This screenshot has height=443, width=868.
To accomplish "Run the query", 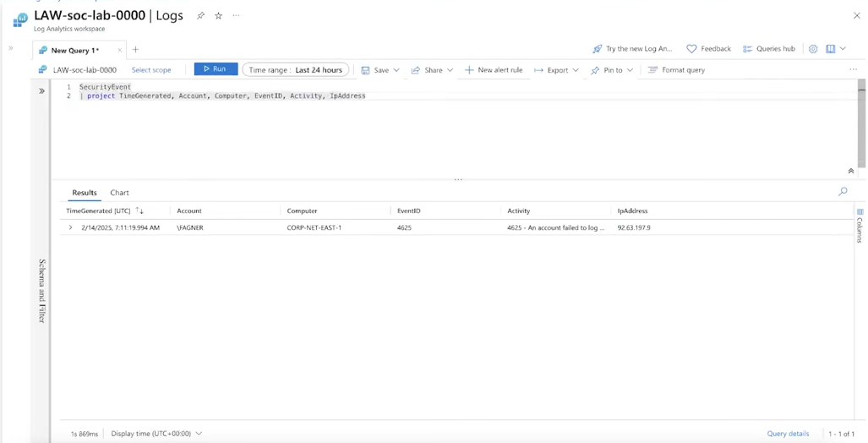I will coord(216,69).
